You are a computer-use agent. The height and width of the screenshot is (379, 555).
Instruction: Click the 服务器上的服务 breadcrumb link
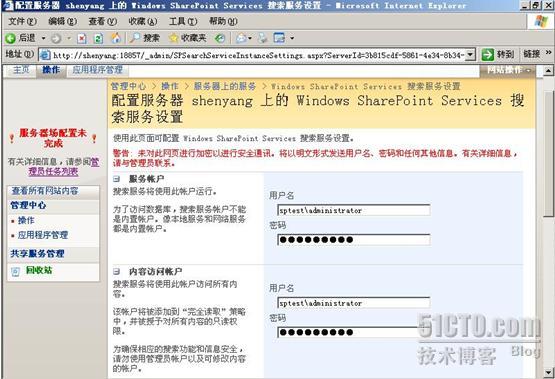click(x=225, y=86)
